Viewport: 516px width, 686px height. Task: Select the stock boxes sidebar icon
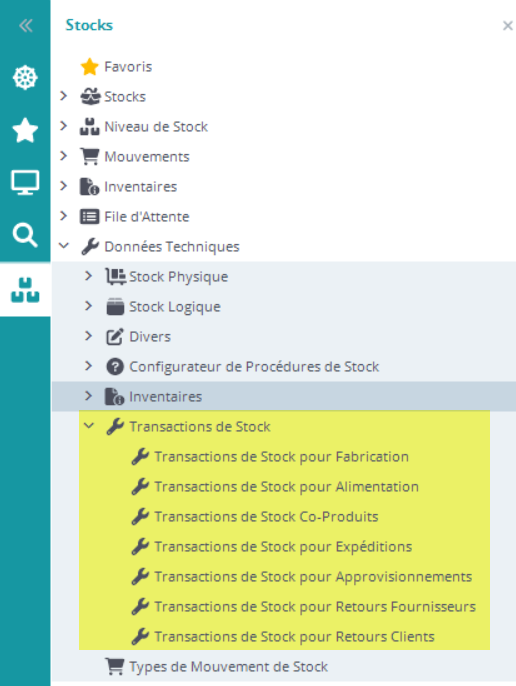click(25, 290)
